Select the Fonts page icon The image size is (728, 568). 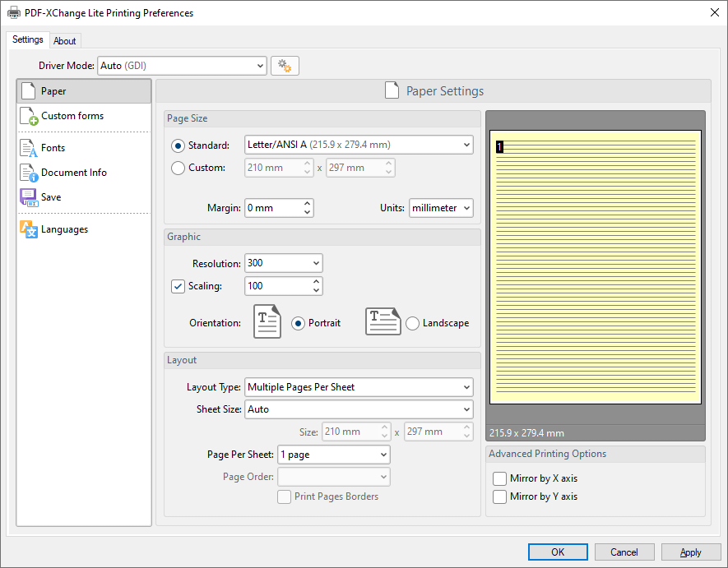[x=27, y=147]
